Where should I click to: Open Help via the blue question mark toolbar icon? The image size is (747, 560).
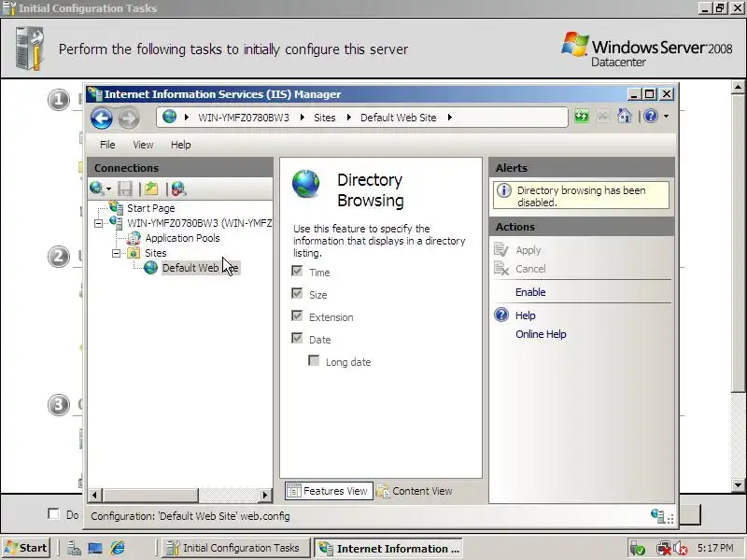tap(651, 116)
